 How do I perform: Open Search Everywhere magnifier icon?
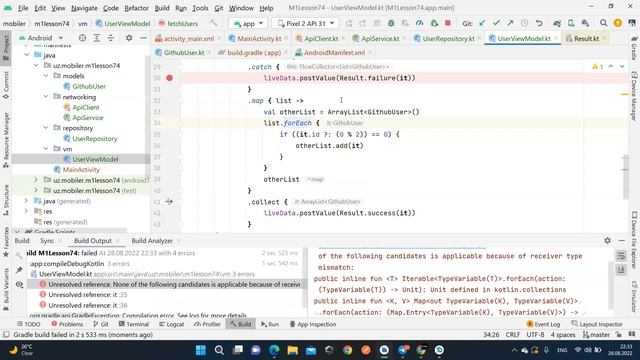click(x=603, y=23)
